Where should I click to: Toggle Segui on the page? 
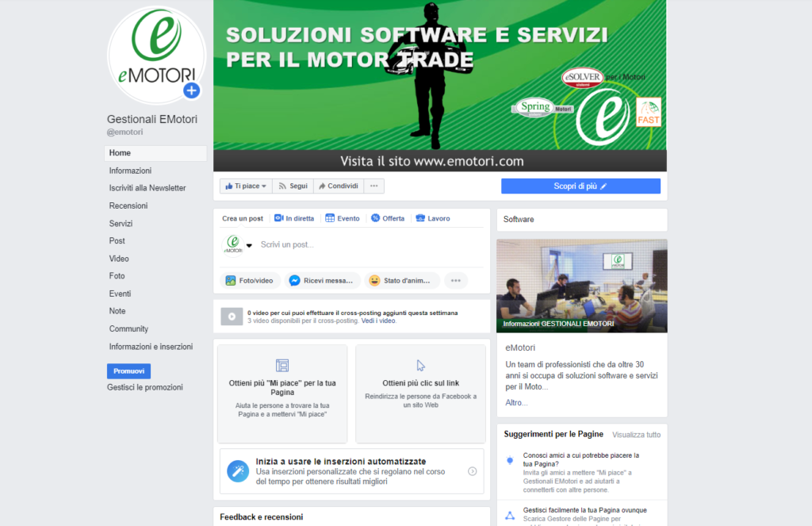(x=293, y=186)
